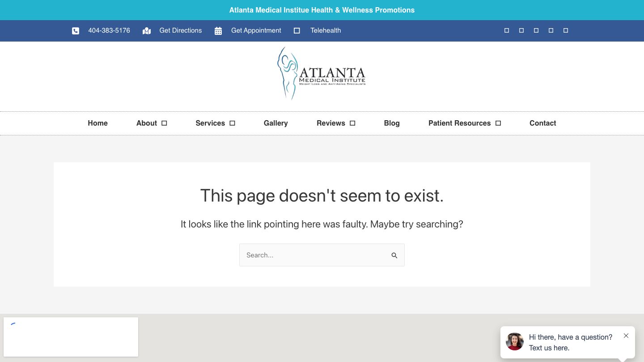This screenshot has width=644, height=362.
Task: Open the third social media icon
Action: coord(536,30)
